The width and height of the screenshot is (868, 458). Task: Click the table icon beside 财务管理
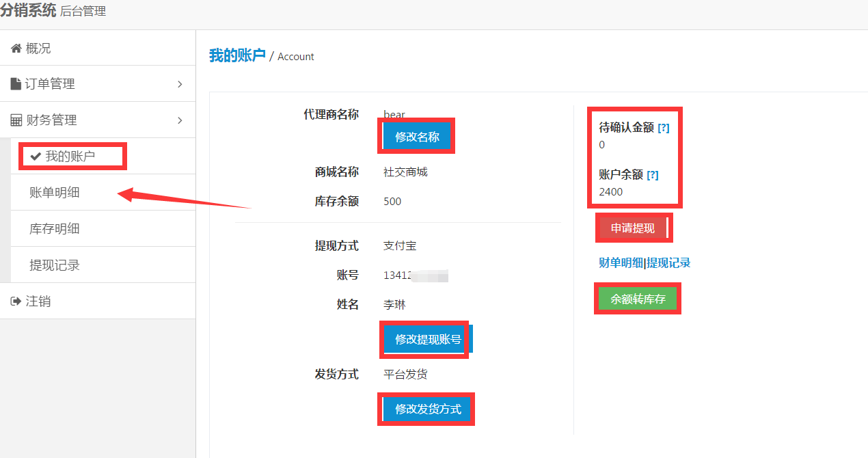coord(16,120)
